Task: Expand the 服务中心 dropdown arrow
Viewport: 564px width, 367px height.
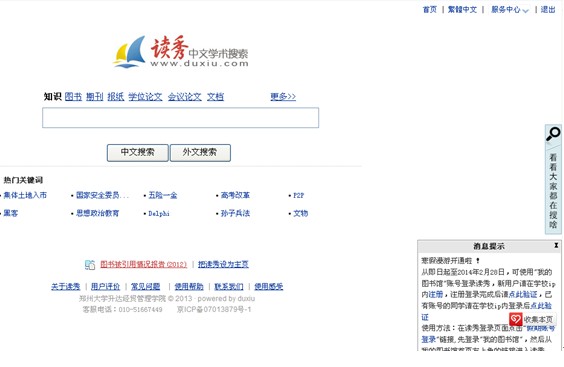Action: tap(526, 10)
